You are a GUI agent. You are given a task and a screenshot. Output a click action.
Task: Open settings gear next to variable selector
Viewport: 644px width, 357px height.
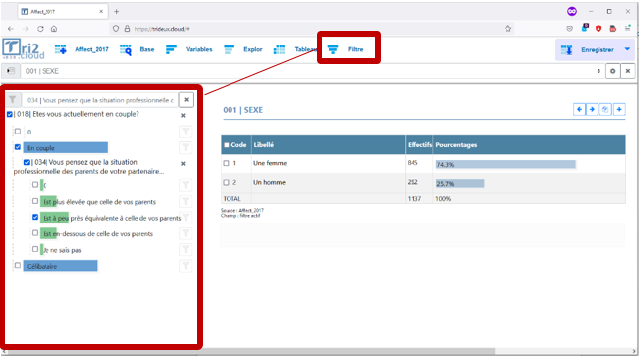(x=612, y=71)
